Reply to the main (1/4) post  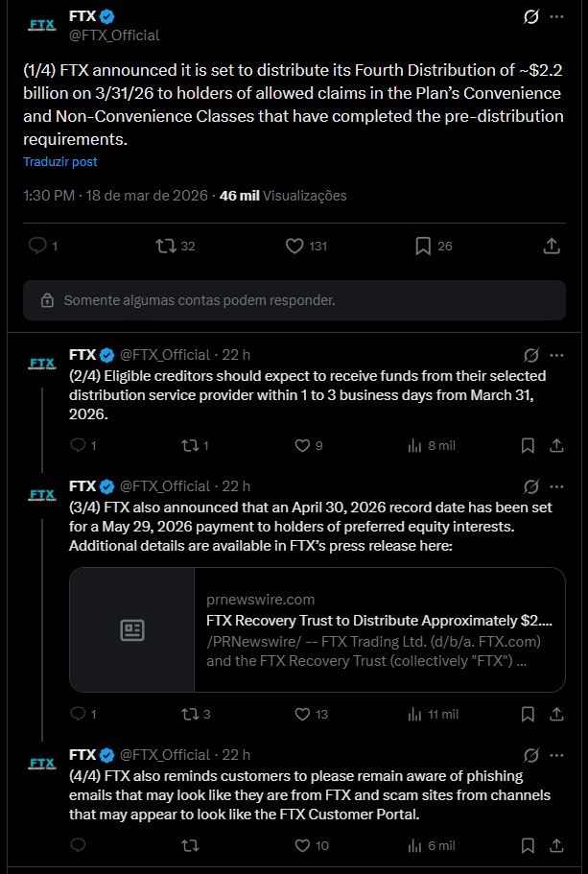[38, 246]
